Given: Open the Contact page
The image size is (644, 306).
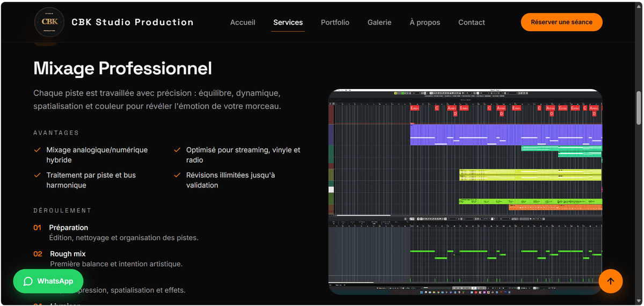Looking at the screenshot, I should point(472,23).
